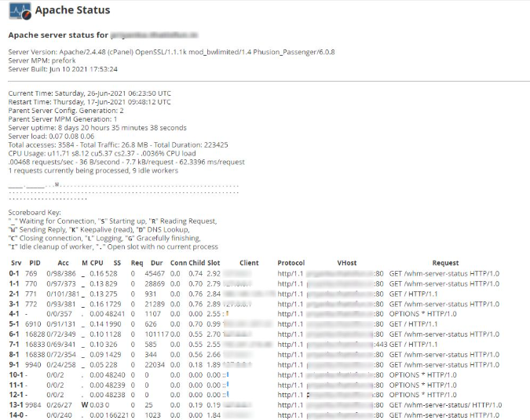Click the SS column header
Screen dimensions: 530x420
click(x=117, y=263)
